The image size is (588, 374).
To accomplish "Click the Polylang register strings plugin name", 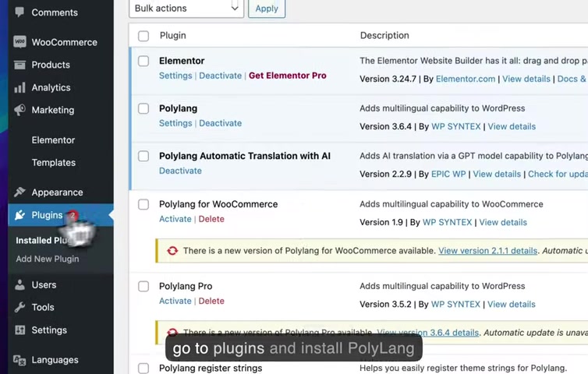I will pyautogui.click(x=211, y=368).
